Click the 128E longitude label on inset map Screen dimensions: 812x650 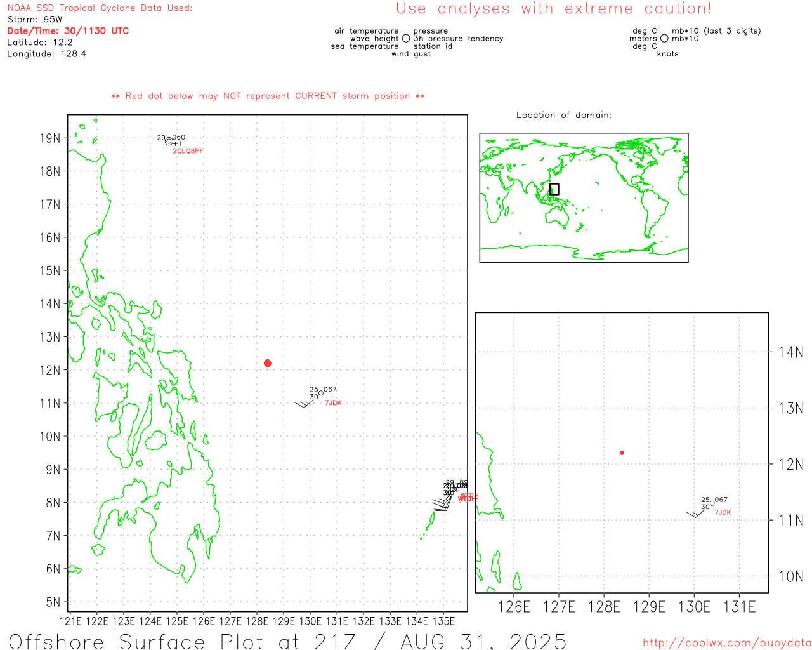tap(604, 607)
